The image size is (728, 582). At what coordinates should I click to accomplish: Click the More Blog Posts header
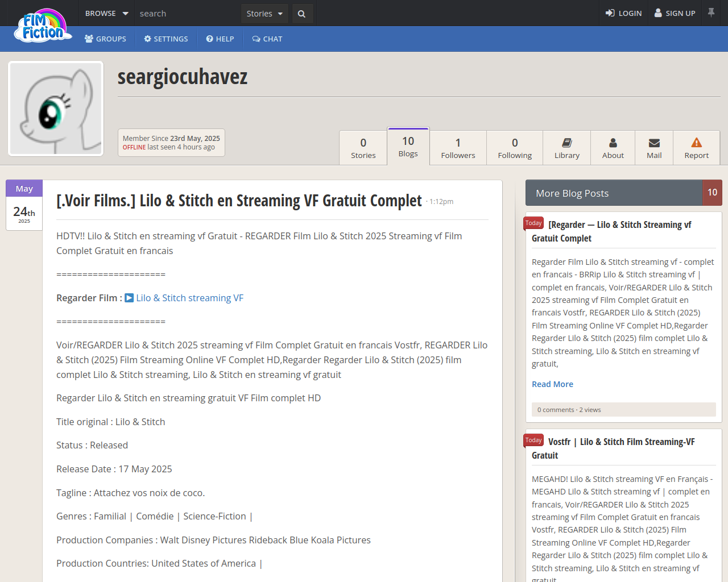click(x=614, y=193)
